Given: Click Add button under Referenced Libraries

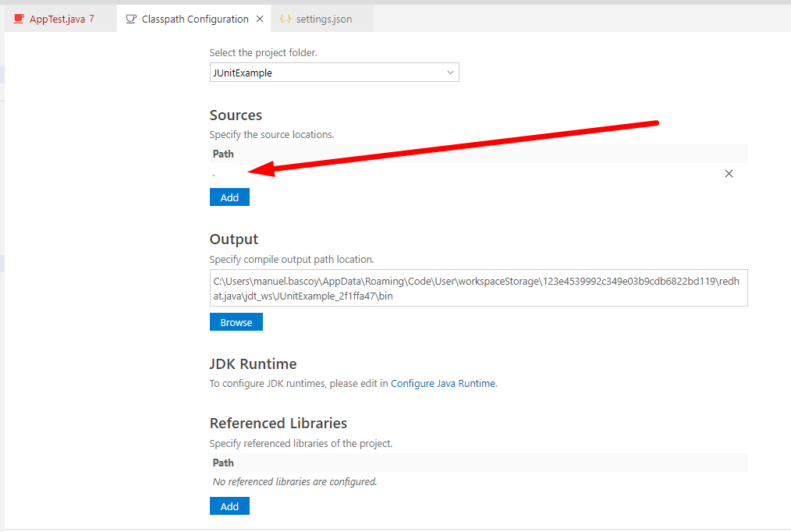Looking at the screenshot, I should pos(229,506).
